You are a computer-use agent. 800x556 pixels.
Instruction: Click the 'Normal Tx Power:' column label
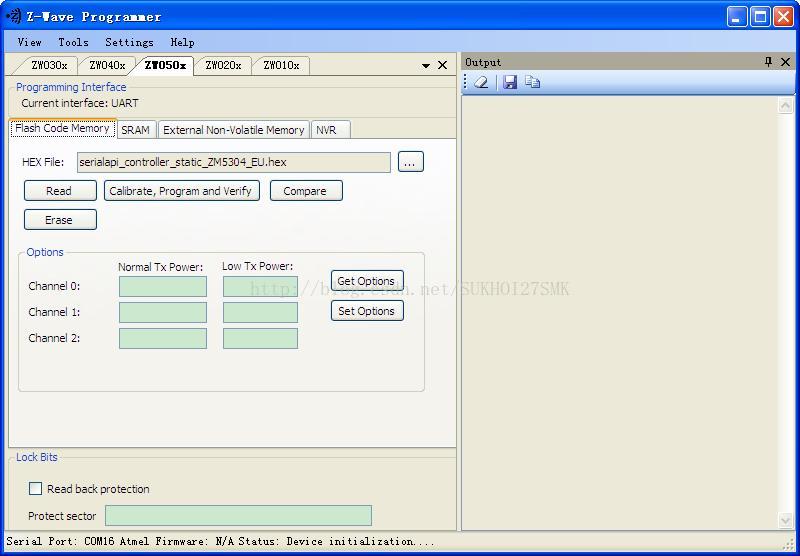pyautogui.click(x=161, y=267)
